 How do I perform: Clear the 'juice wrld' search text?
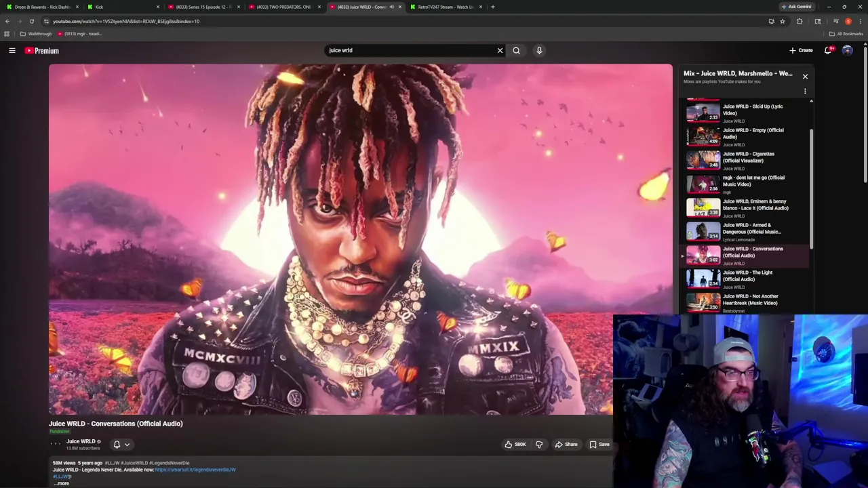[x=500, y=50]
